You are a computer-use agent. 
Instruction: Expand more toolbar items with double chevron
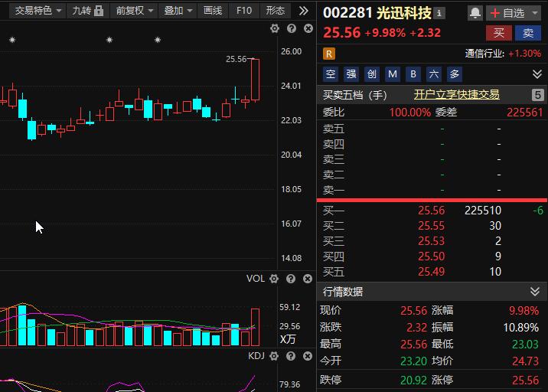(304, 11)
